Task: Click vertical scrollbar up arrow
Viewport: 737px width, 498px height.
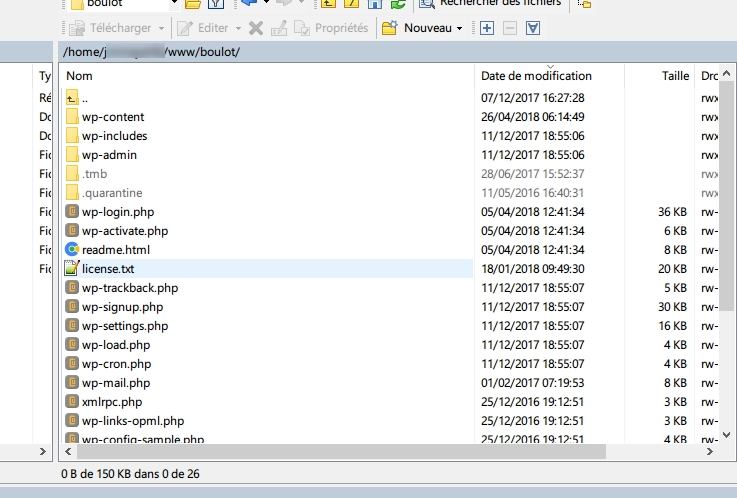Action: click(727, 74)
